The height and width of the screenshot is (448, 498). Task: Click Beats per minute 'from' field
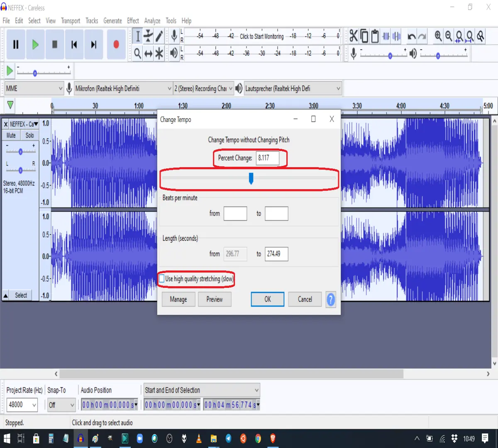coord(235,214)
